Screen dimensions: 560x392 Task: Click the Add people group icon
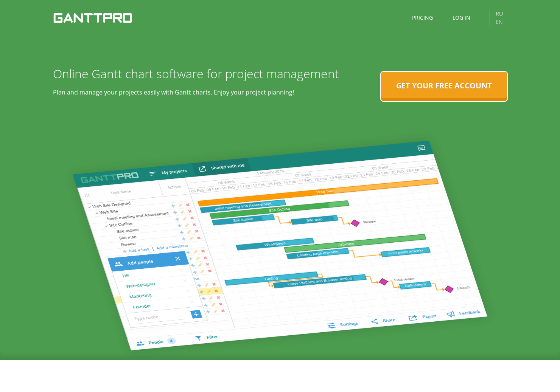pyautogui.click(x=118, y=264)
